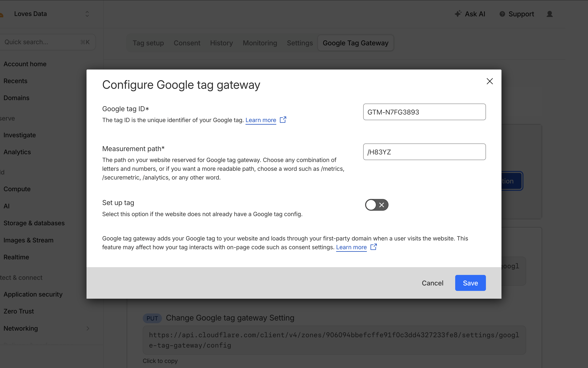This screenshot has width=588, height=368.
Task: Open Recents in the sidebar
Action: coord(15,81)
